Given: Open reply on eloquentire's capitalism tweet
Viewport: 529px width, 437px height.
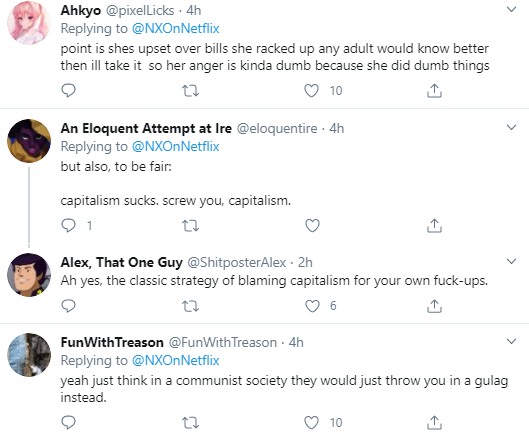Looking at the screenshot, I should tap(68, 225).
